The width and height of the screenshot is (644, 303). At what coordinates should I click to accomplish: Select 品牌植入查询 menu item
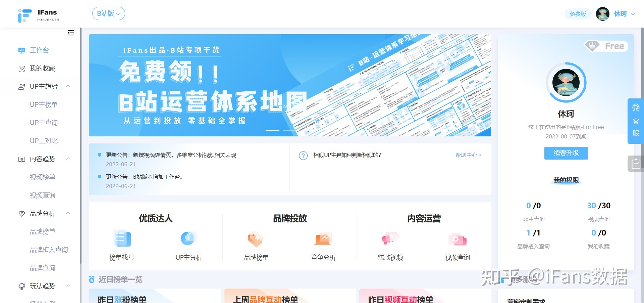[x=49, y=250]
